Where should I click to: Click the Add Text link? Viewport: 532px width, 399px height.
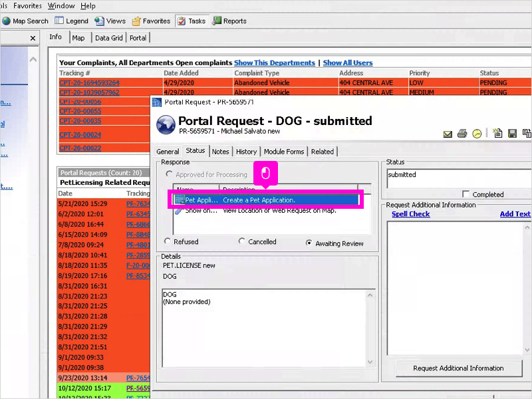coord(515,214)
